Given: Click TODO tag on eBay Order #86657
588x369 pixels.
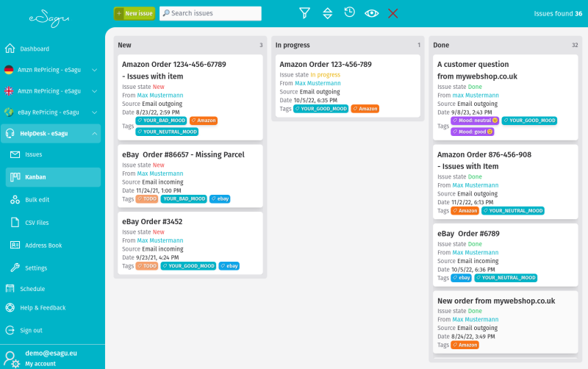Looking at the screenshot, I should click(x=147, y=198).
